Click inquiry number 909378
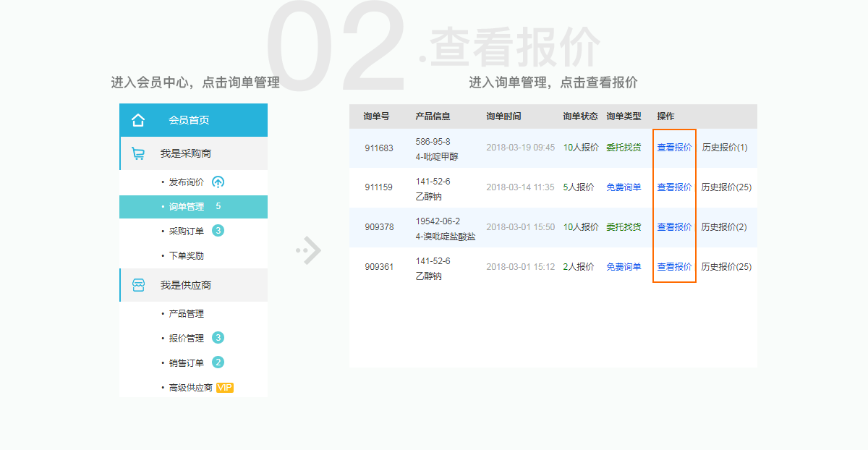The image size is (868, 450). click(379, 227)
